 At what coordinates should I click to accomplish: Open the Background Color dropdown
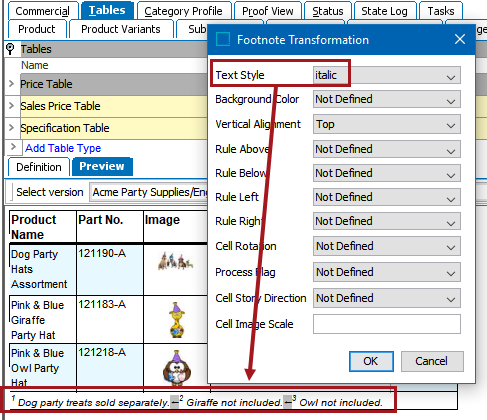387,99
